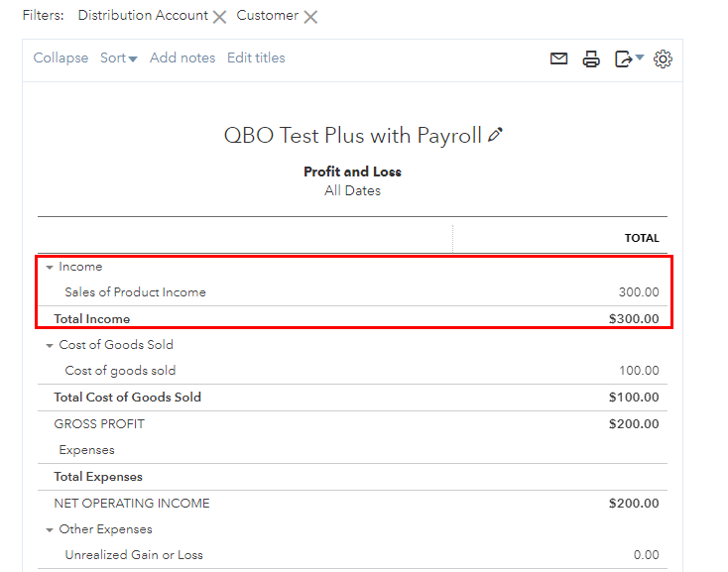This screenshot has width=728, height=572.
Task: Click Edit titles
Action: click(256, 58)
